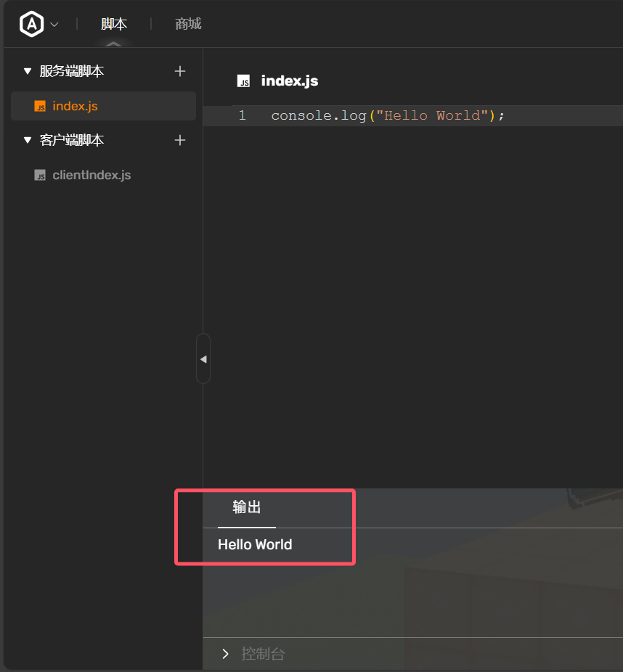
Task: Select the 输出 output tab
Action: [247, 507]
